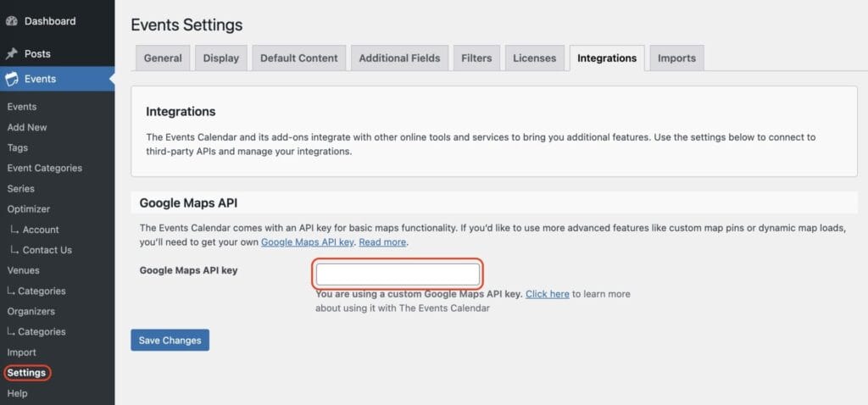Click inside the Google Maps API key field
868x405 pixels.
[x=398, y=275]
